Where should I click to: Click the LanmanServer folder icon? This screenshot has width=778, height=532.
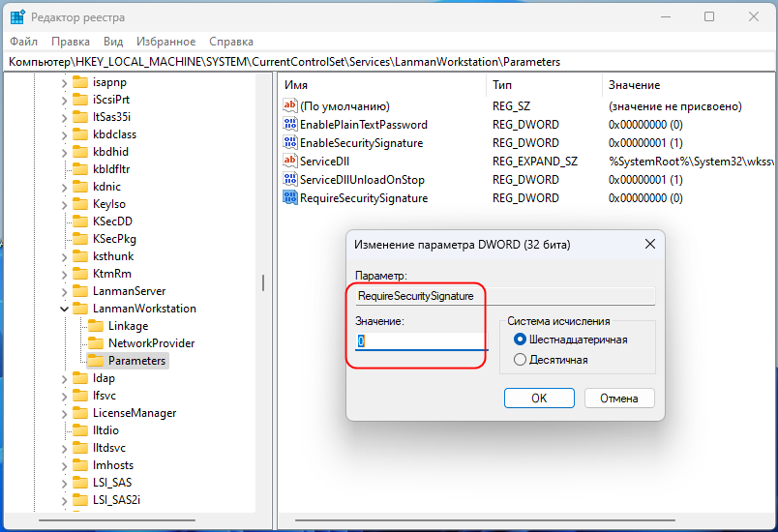pyautogui.click(x=80, y=291)
